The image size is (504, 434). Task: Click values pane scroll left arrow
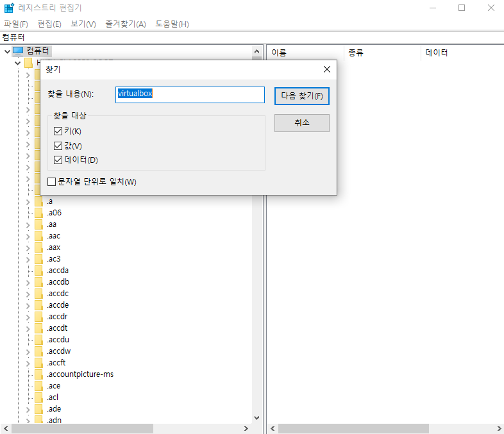273,428
